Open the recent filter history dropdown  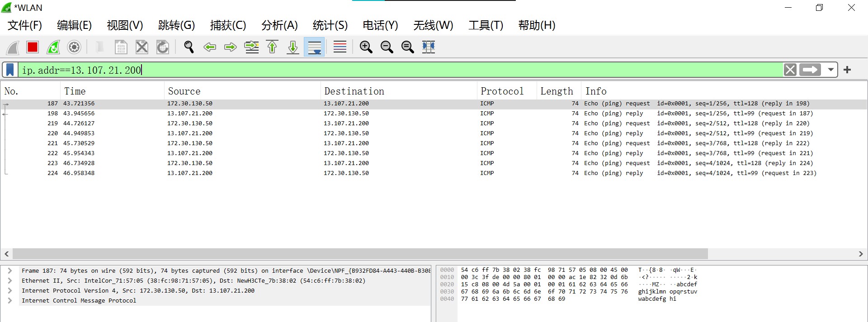[830, 70]
